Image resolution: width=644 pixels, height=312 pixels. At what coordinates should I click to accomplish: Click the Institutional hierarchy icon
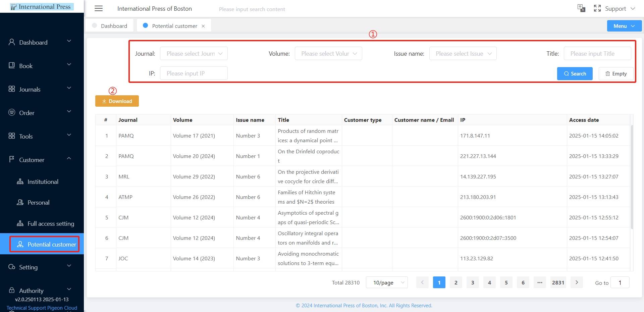tap(20, 181)
